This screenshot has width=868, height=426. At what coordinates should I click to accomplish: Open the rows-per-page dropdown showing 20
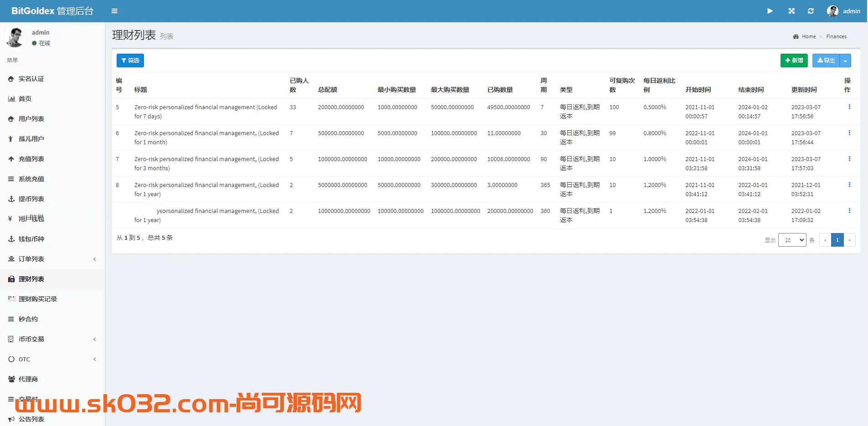(792, 240)
